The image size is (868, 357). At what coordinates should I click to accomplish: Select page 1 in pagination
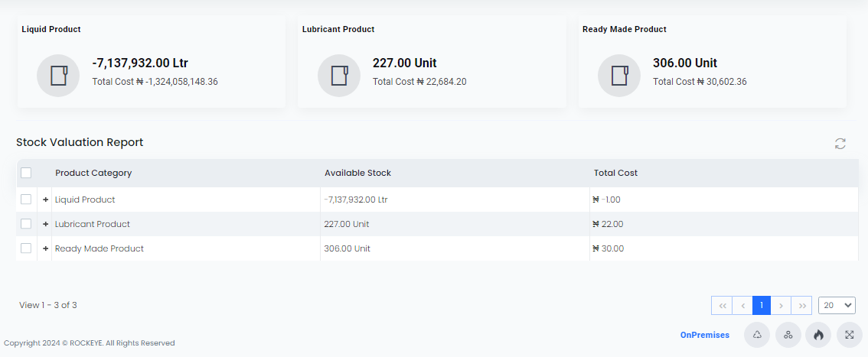(x=762, y=305)
